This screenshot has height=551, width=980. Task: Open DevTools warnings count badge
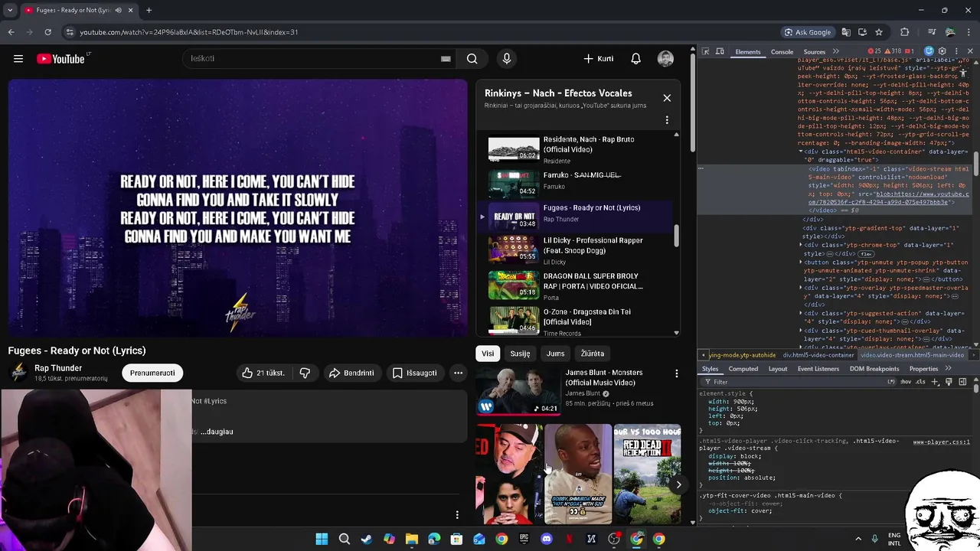tap(893, 51)
